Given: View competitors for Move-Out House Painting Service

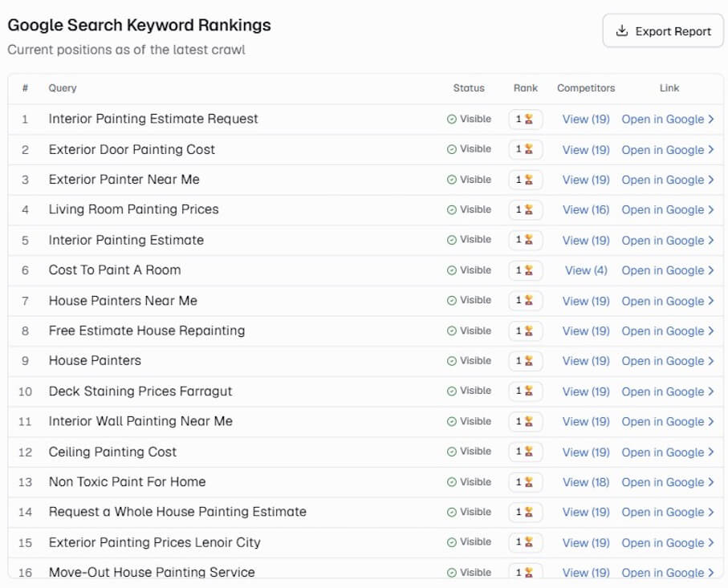Looking at the screenshot, I should 586,573.
